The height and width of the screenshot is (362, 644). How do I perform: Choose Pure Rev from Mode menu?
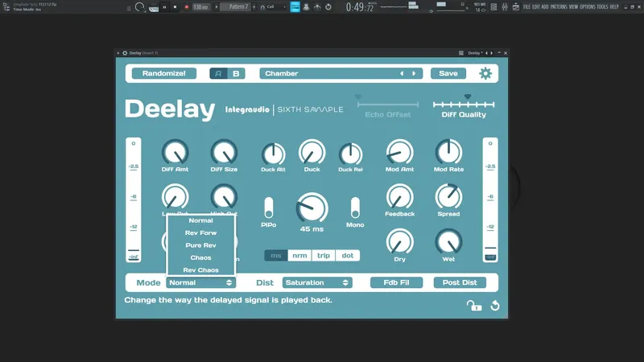(200, 245)
